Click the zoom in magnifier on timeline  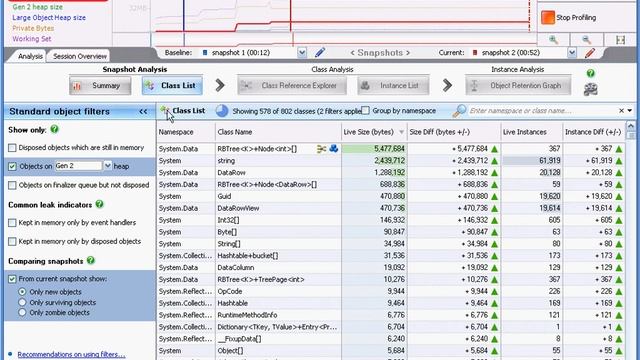[x=554, y=40]
